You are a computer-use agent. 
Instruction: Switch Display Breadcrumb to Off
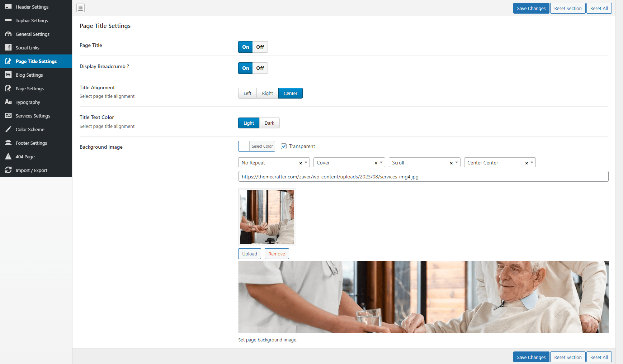[x=260, y=68]
